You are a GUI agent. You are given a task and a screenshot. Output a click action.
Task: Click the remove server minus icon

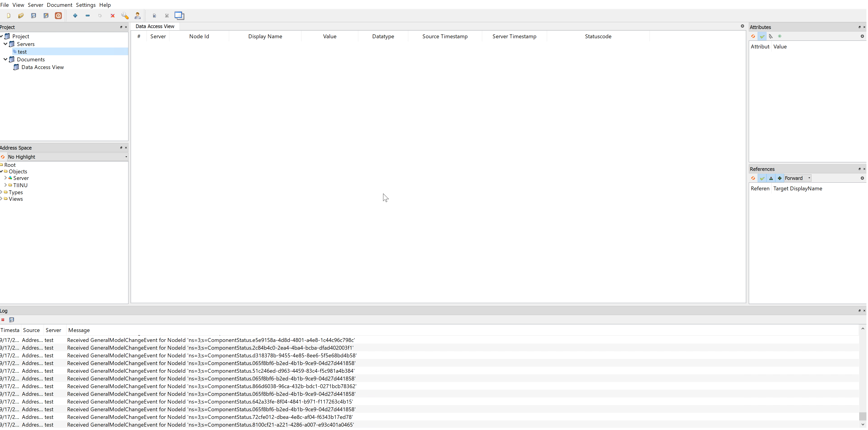click(x=88, y=16)
